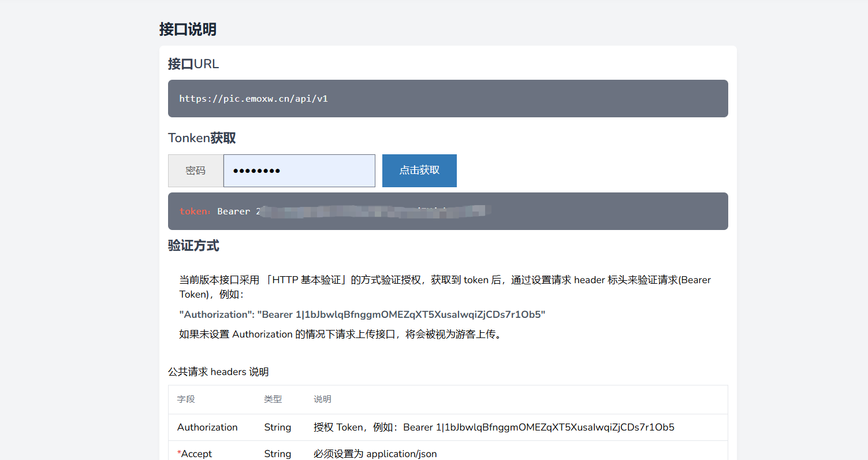
Task: Click the password input field
Action: [x=299, y=170]
